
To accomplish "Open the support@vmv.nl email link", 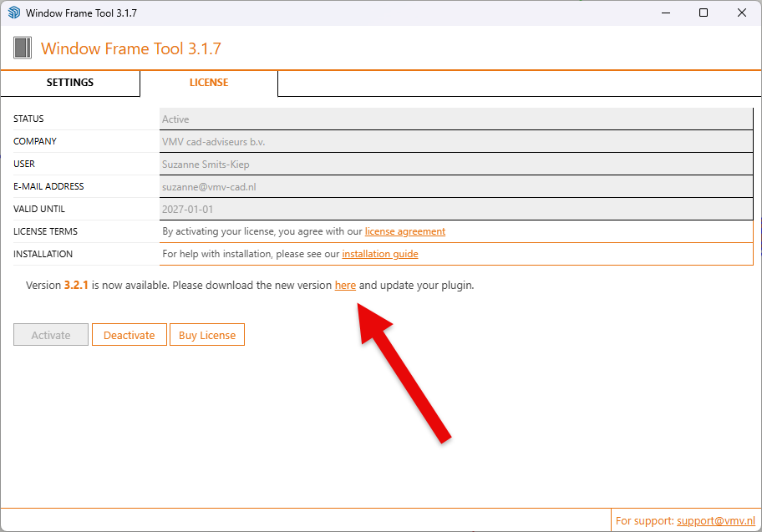I will (716, 520).
